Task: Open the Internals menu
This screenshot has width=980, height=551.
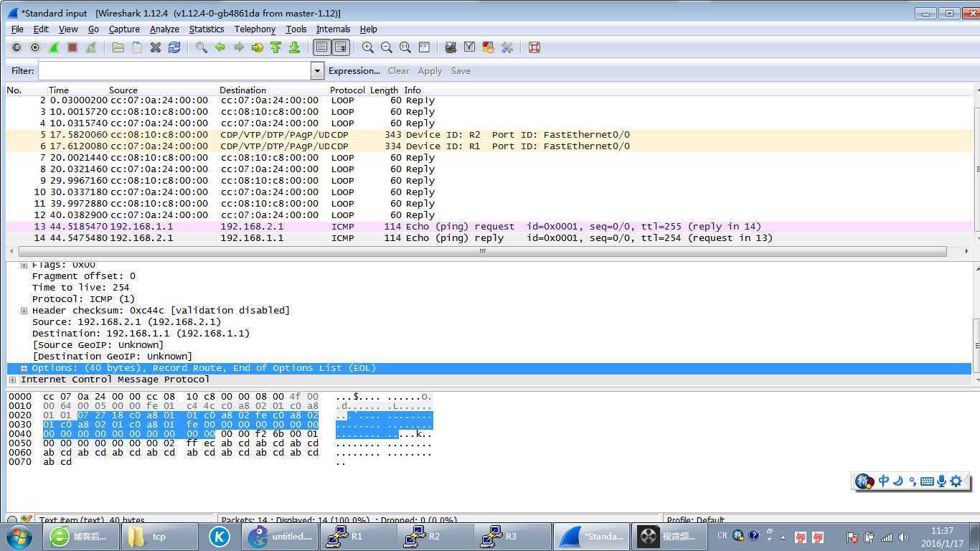Action: 333,29
